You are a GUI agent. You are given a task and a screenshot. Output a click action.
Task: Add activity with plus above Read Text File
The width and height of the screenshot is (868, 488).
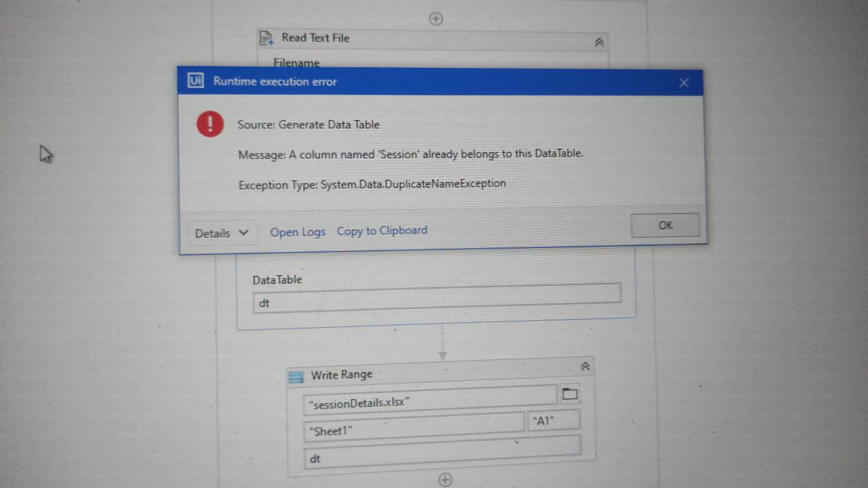tap(436, 19)
